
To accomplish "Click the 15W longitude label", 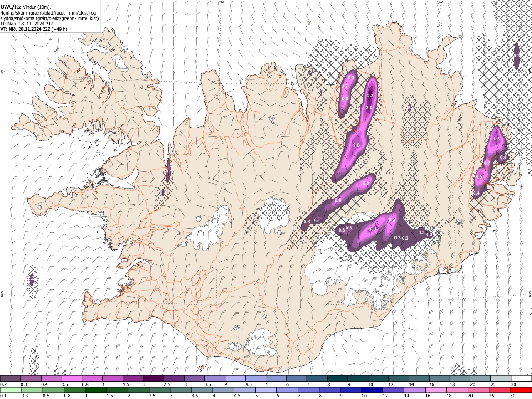I will [x=440, y=2].
